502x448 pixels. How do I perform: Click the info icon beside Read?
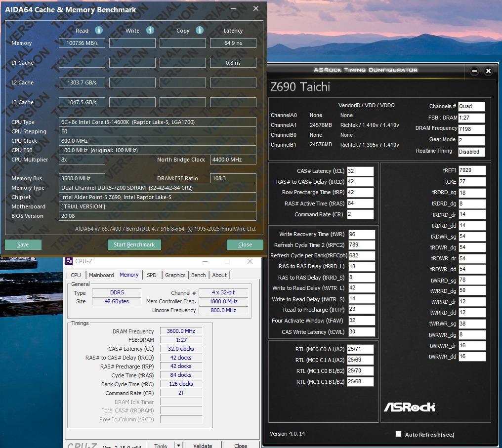tap(98, 30)
